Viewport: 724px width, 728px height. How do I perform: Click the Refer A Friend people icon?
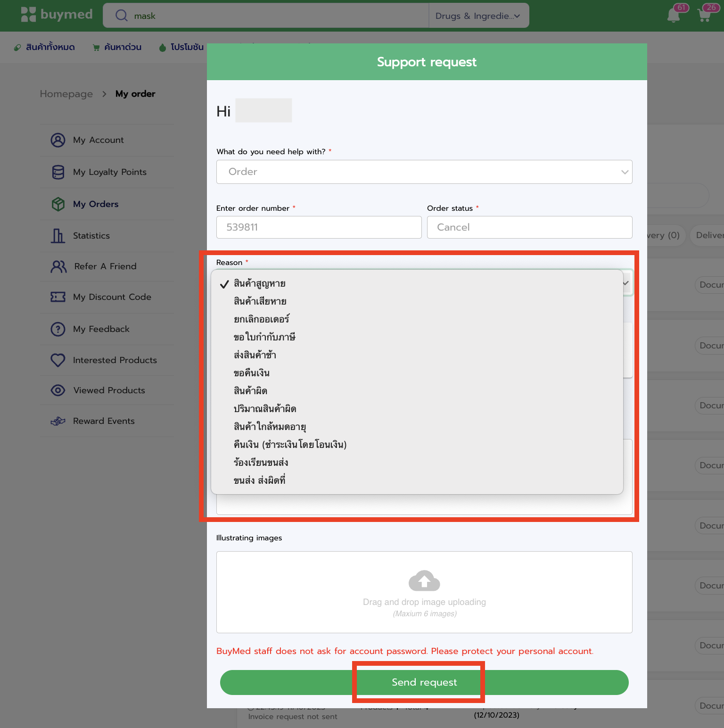pyautogui.click(x=58, y=266)
